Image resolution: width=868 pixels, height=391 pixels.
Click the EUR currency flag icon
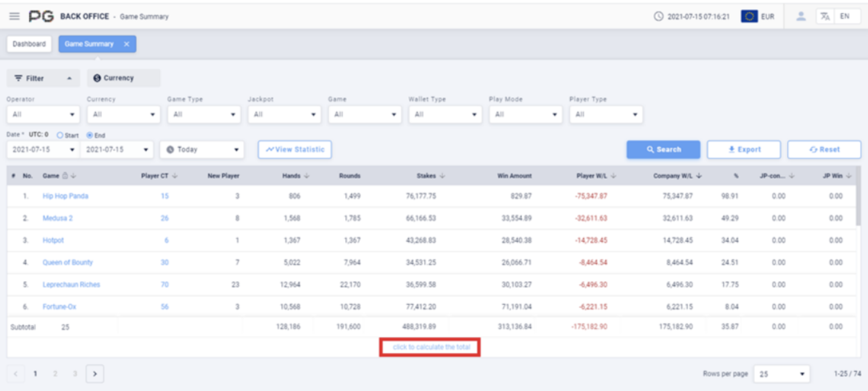click(749, 16)
